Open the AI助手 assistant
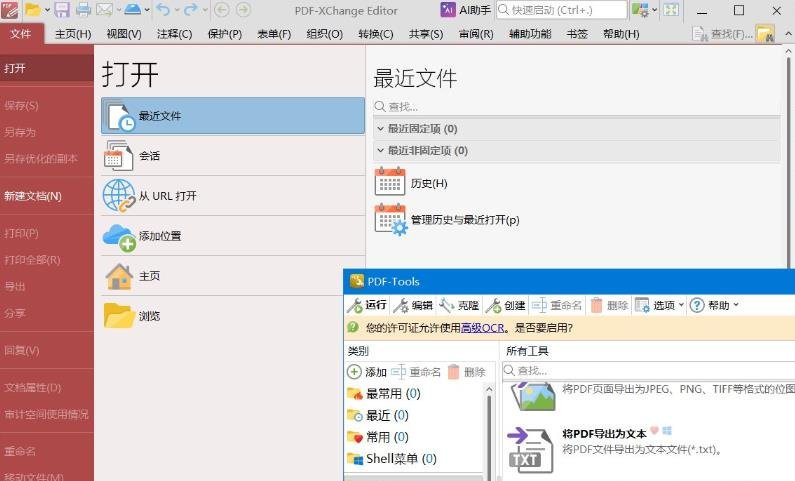The width and height of the screenshot is (795, 481). [x=465, y=10]
